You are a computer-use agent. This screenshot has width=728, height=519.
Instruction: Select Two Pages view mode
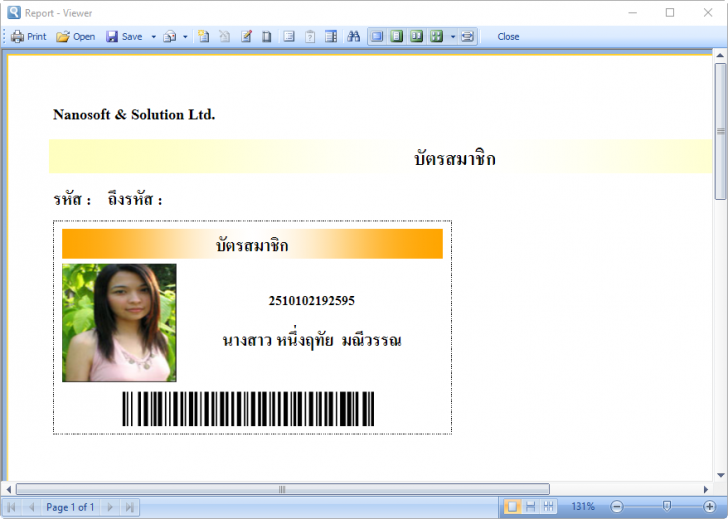tap(416, 36)
